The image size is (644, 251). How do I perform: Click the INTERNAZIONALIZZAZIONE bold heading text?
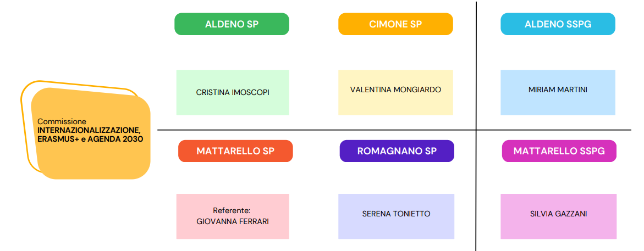pos(89,130)
